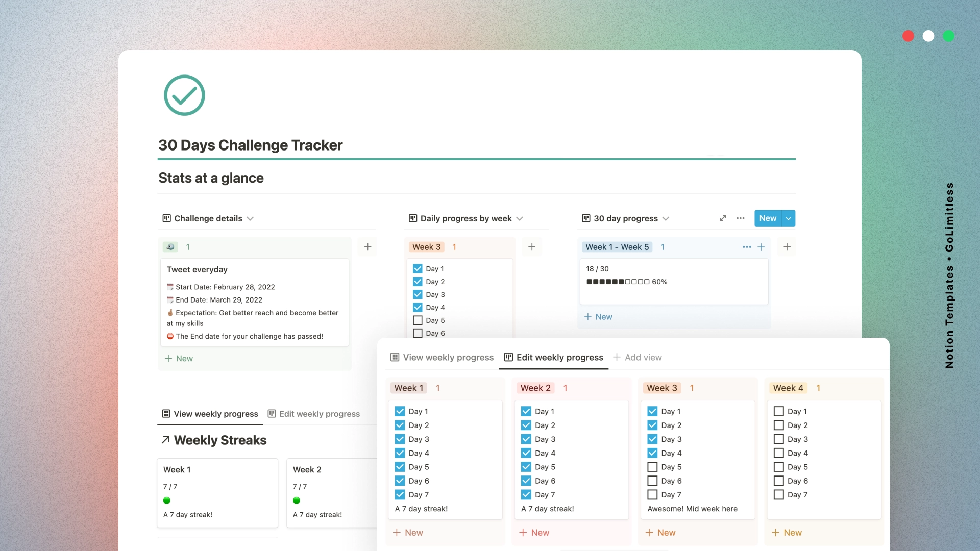This screenshot has height=551, width=980.
Task: Click the Weekly Streaks arrow icon
Action: [x=164, y=440]
